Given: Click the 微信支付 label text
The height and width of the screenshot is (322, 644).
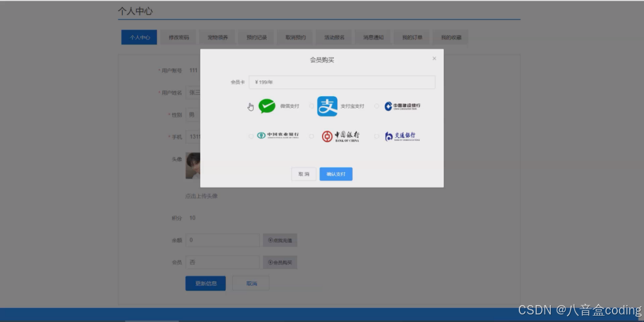Looking at the screenshot, I should tap(289, 107).
